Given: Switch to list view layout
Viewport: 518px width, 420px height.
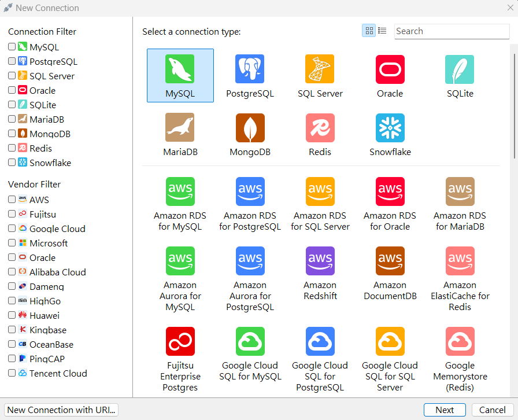Looking at the screenshot, I should [382, 31].
